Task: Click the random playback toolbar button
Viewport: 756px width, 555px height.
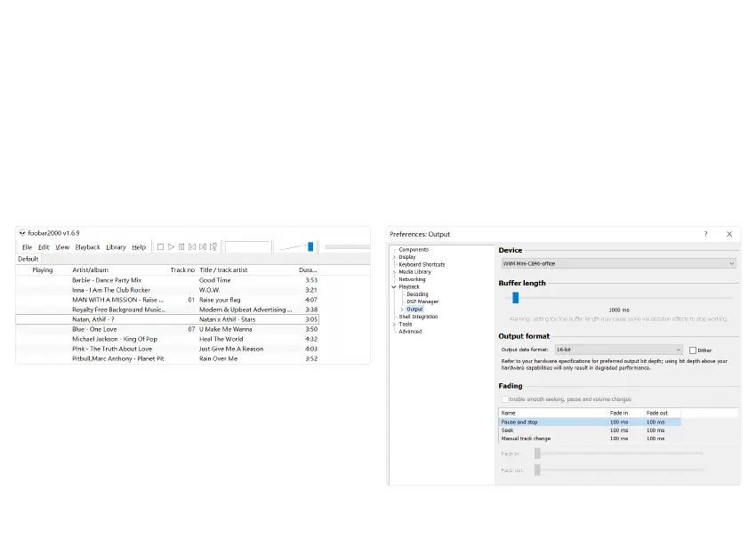Action: (213, 247)
